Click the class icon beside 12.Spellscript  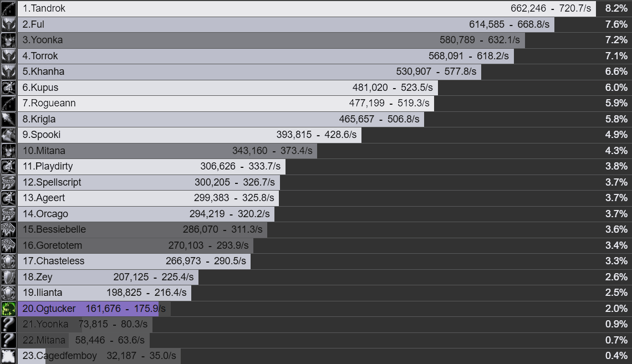(8, 182)
